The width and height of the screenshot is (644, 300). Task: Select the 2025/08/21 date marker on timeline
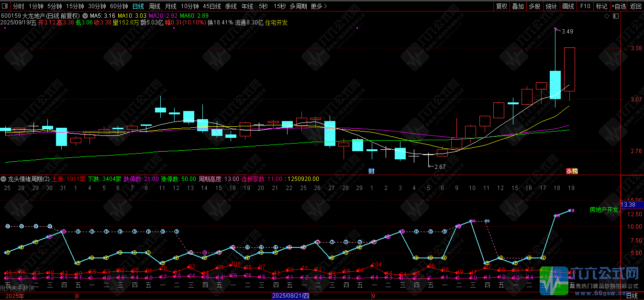click(x=291, y=296)
